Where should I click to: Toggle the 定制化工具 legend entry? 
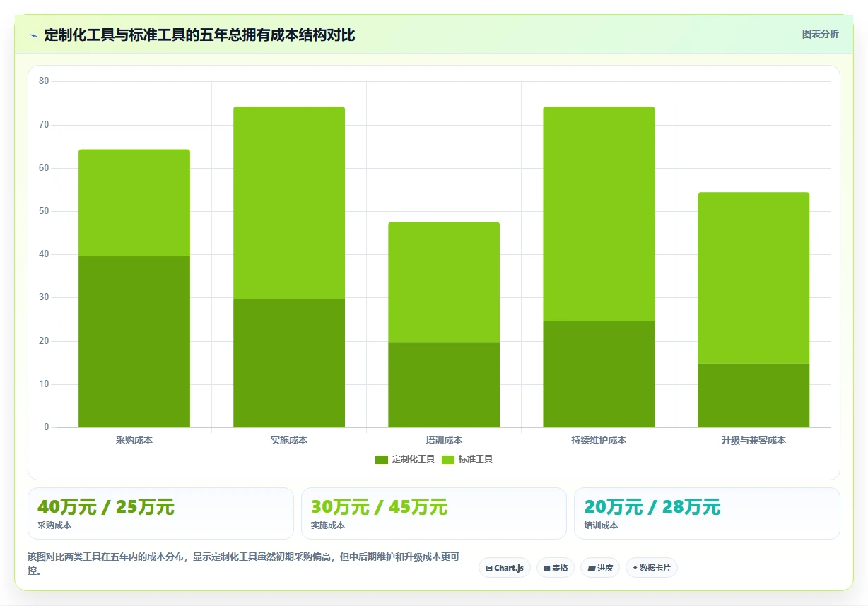coord(405,459)
